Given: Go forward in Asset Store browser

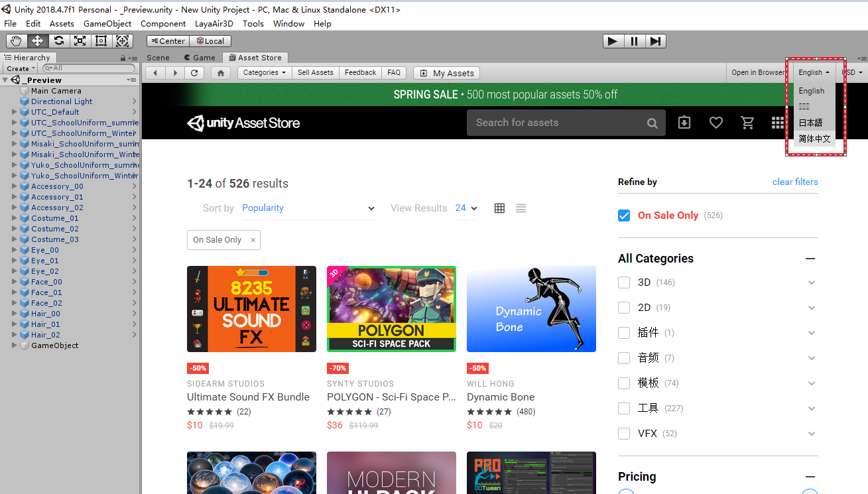Looking at the screenshot, I should (x=175, y=73).
